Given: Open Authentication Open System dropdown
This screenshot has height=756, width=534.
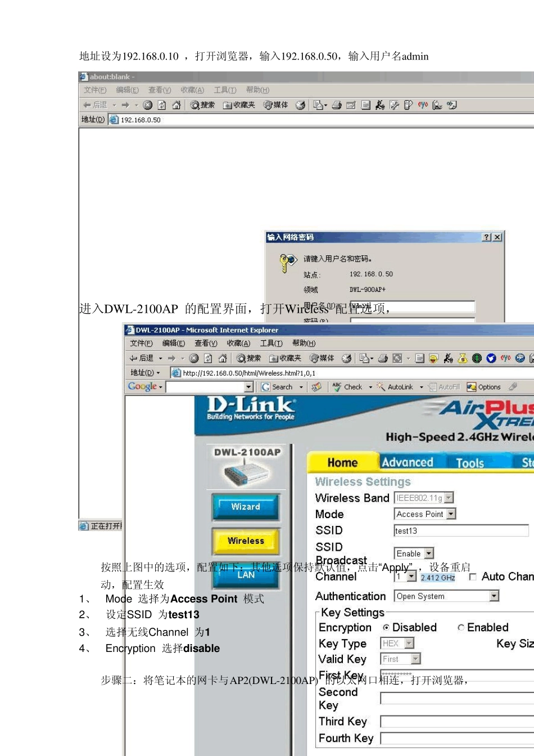Looking at the screenshot, I should pyautogui.click(x=494, y=596).
